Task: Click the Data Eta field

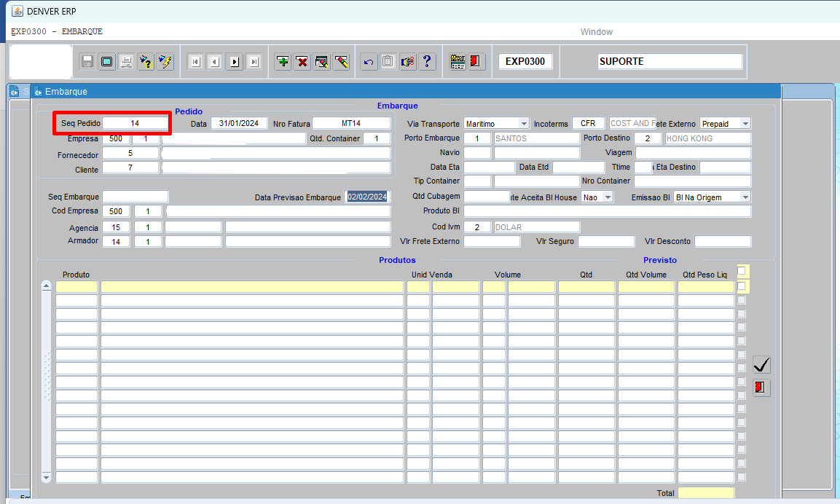Action: tap(489, 167)
